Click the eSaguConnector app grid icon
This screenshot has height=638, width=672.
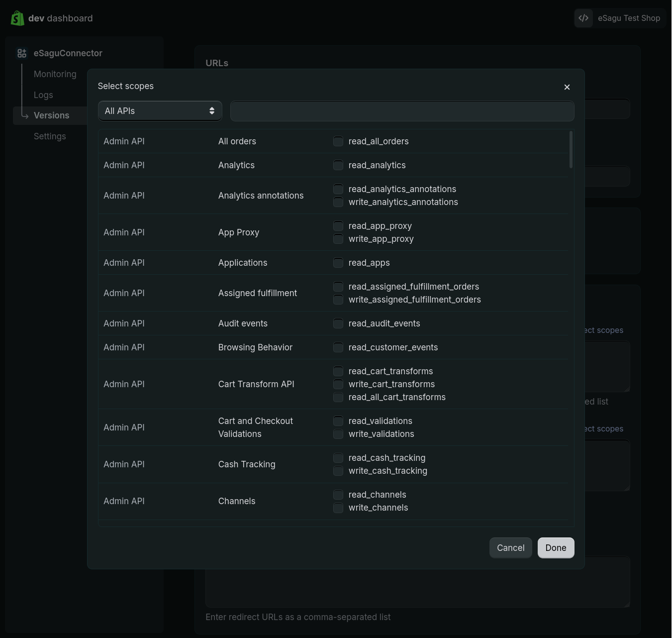[x=22, y=53]
